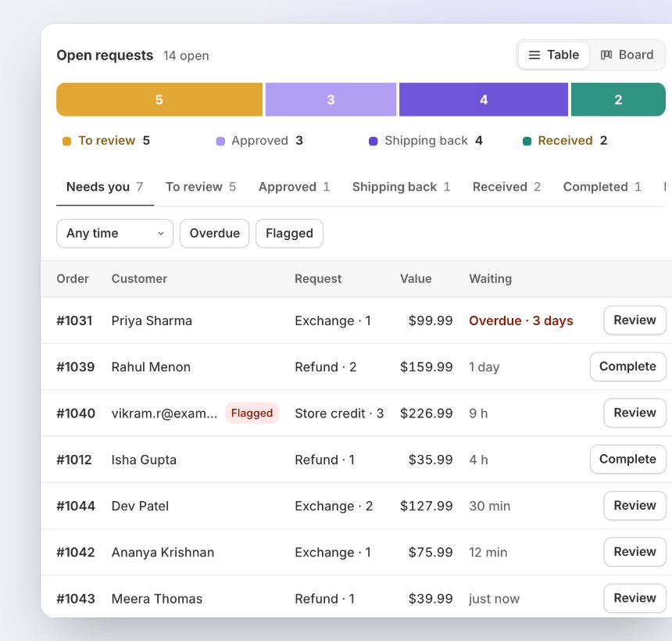672x641 pixels.
Task: Click the Board kanban icon
Action: tap(606, 55)
